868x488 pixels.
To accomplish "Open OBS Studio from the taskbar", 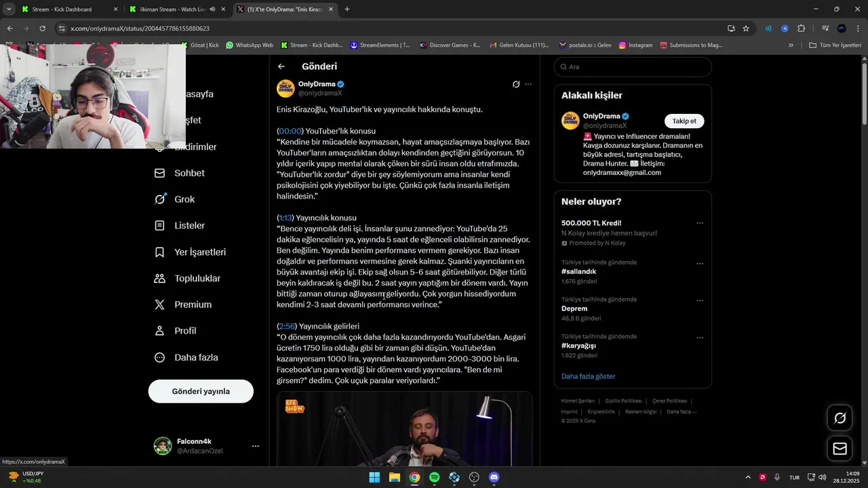I will pos(474,477).
